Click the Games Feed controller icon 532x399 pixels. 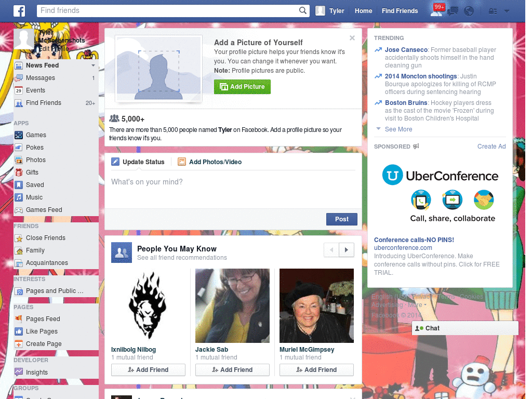(x=19, y=210)
